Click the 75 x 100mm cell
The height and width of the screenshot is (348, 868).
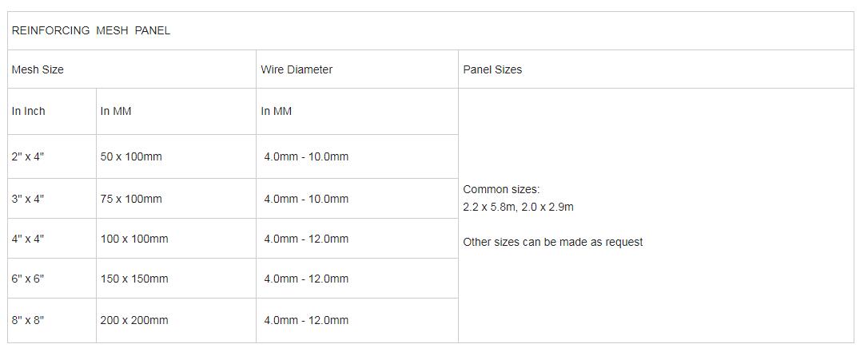[x=176, y=199]
